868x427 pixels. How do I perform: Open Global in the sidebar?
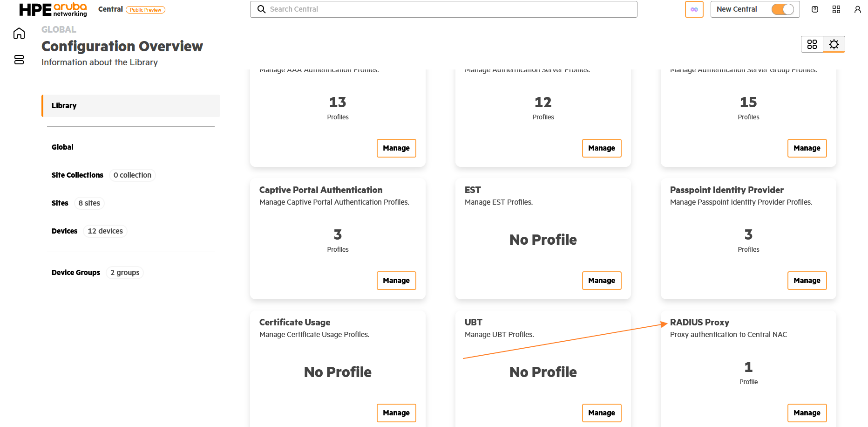pos(62,147)
